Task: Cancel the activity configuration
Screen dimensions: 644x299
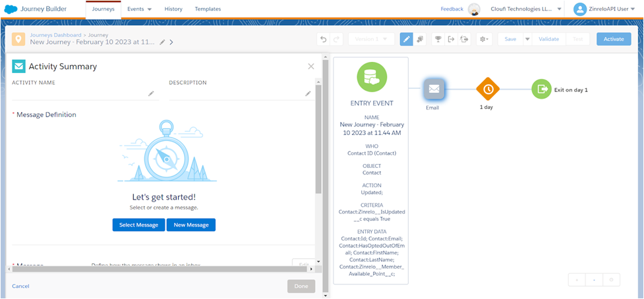Action: click(x=20, y=286)
